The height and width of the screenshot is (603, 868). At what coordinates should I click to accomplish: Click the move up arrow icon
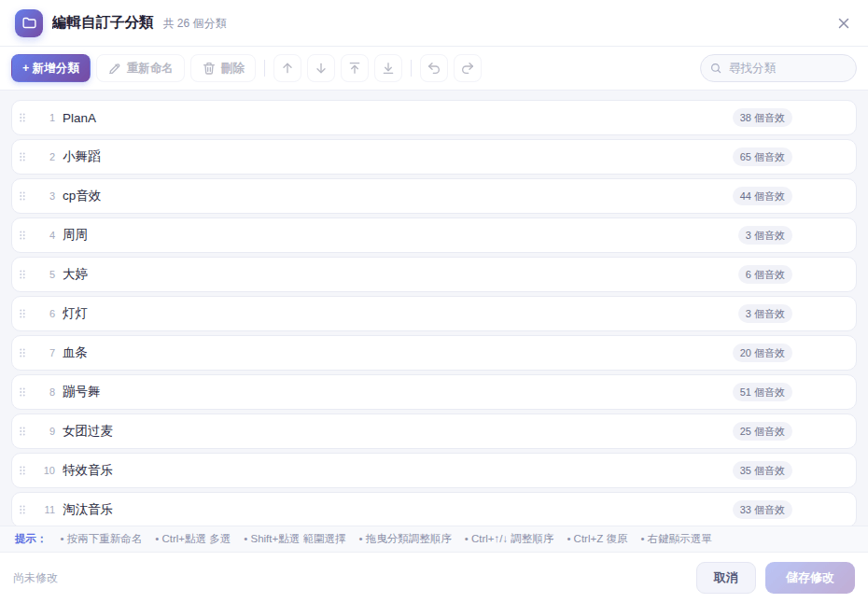[x=287, y=68]
